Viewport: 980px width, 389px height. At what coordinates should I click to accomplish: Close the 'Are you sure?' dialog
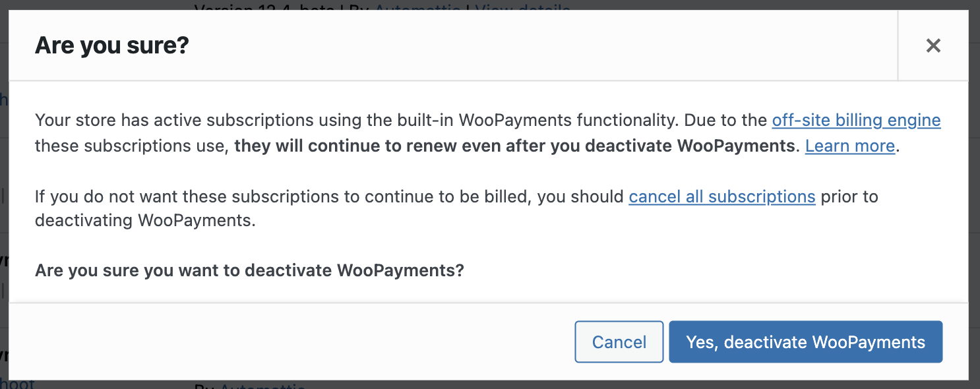click(933, 45)
